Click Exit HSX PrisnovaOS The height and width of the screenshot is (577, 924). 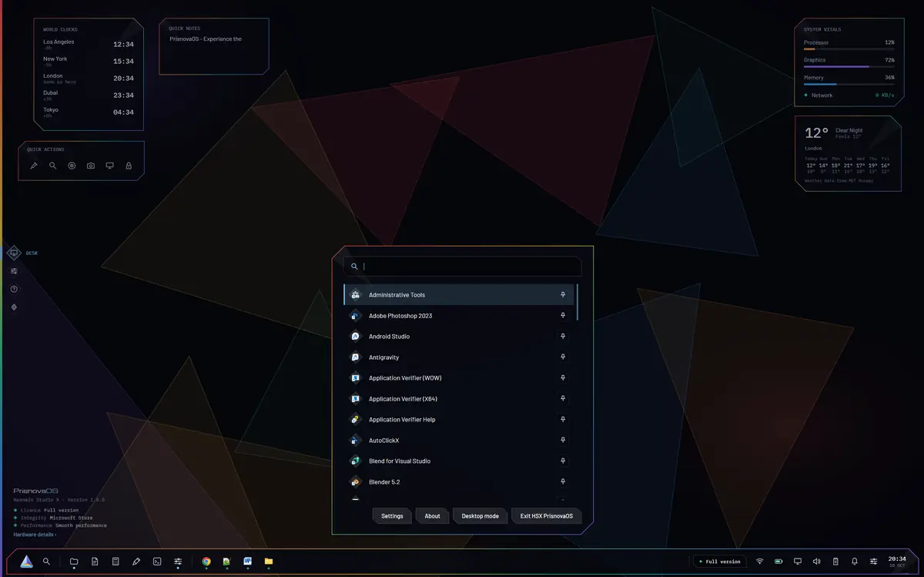(547, 516)
